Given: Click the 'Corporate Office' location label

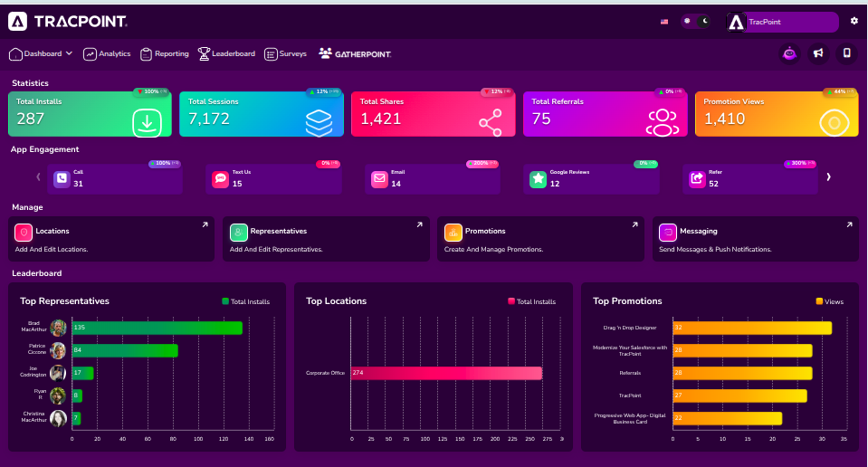Looking at the screenshot, I should [326, 373].
